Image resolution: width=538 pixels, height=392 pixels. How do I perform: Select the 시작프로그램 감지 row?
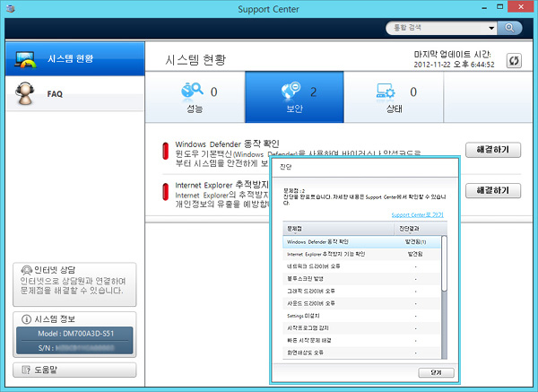(x=361, y=328)
